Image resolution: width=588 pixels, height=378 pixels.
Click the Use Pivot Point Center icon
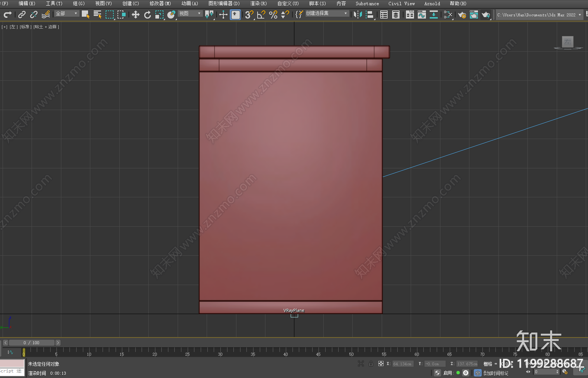coord(209,14)
